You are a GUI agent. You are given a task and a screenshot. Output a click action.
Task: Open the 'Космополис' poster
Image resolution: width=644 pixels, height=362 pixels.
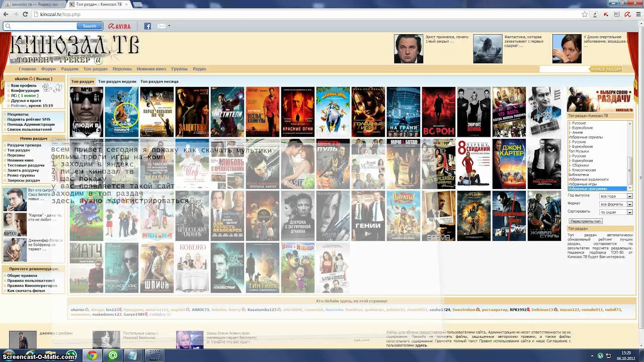pos(121,267)
